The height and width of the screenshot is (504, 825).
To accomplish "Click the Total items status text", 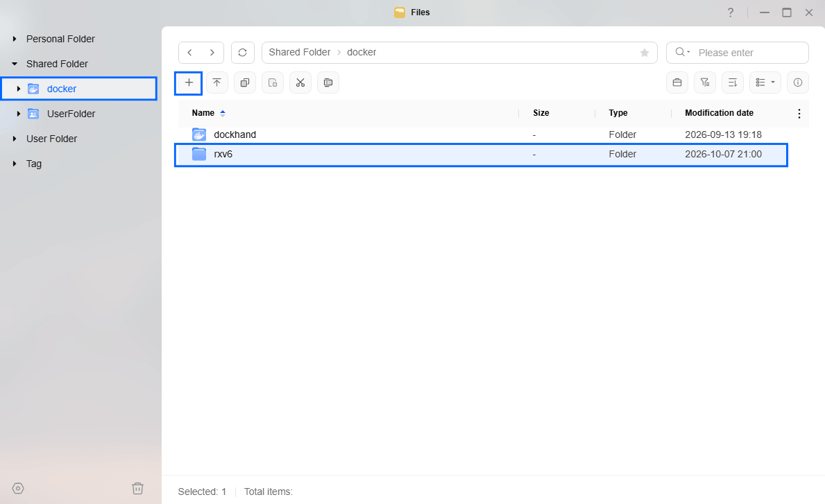I will (269, 492).
